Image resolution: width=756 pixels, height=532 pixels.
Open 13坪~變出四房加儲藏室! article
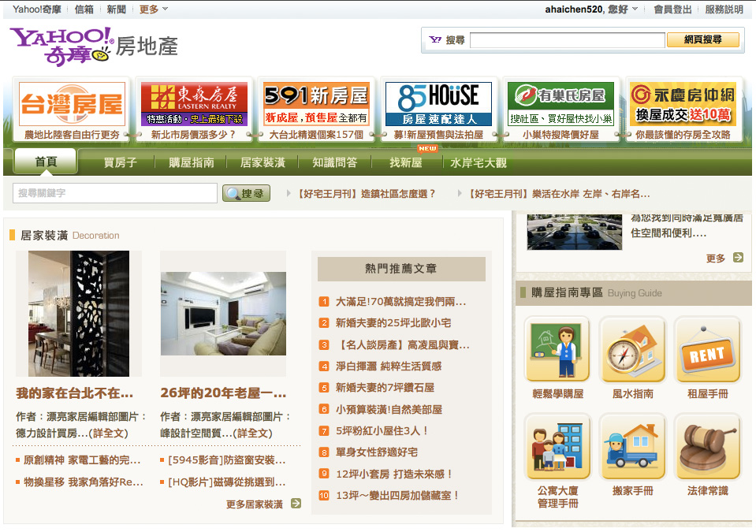[397, 495]
